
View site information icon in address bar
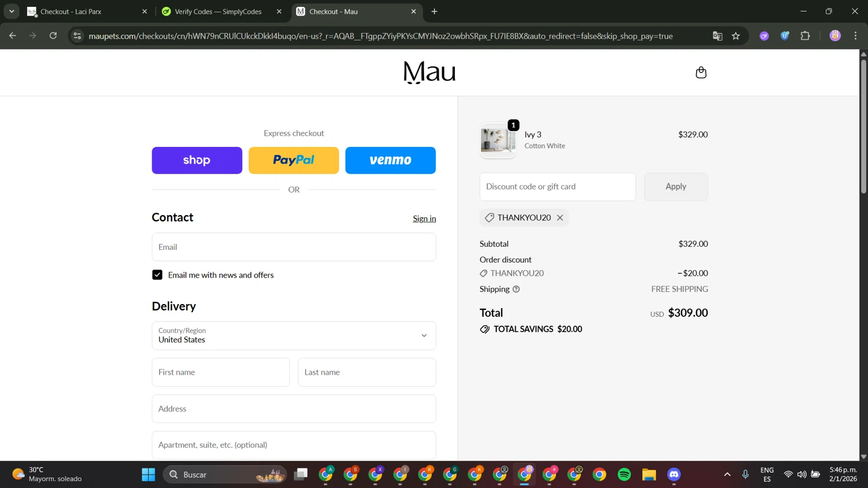[78, 36]
